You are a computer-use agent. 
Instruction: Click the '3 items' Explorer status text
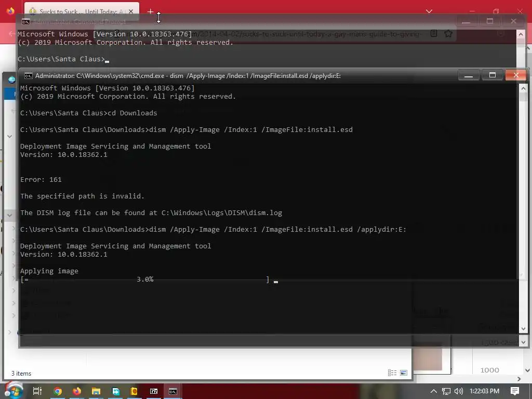(x=21, y=373)
